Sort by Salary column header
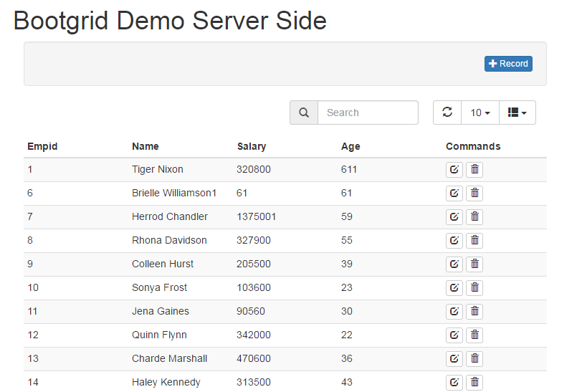582x392 pixels. point(252,146)
